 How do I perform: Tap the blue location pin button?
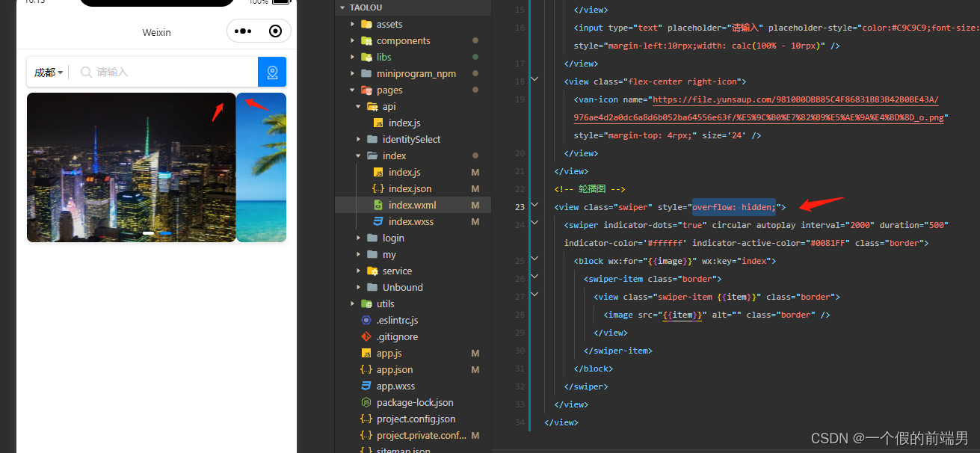pos(272,72)
